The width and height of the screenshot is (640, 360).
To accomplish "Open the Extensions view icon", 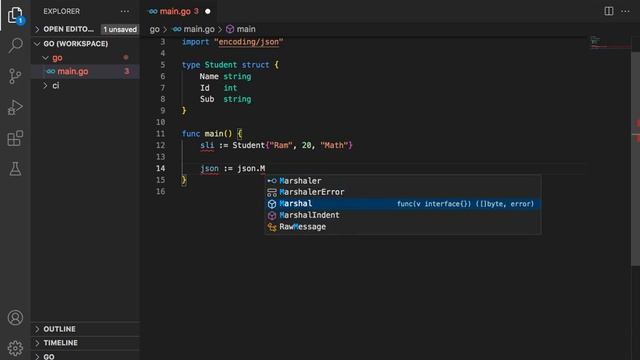I will pyautogui.click(x=16, y=138).
